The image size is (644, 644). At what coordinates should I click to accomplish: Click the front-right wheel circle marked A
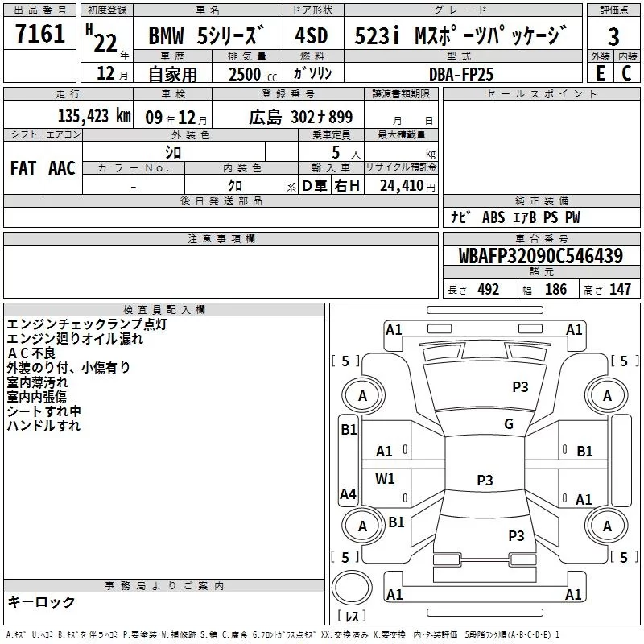pos(607,395)
